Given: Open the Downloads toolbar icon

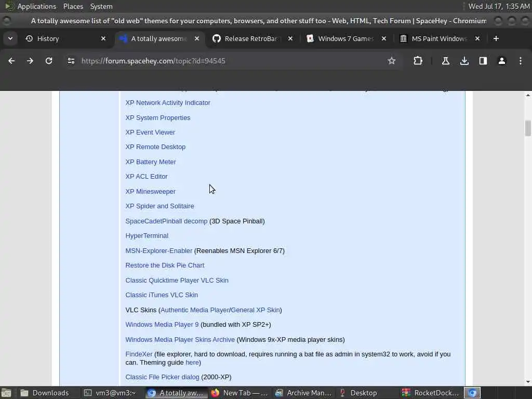Looking at the screenshot, I should (x=464, y=61).
